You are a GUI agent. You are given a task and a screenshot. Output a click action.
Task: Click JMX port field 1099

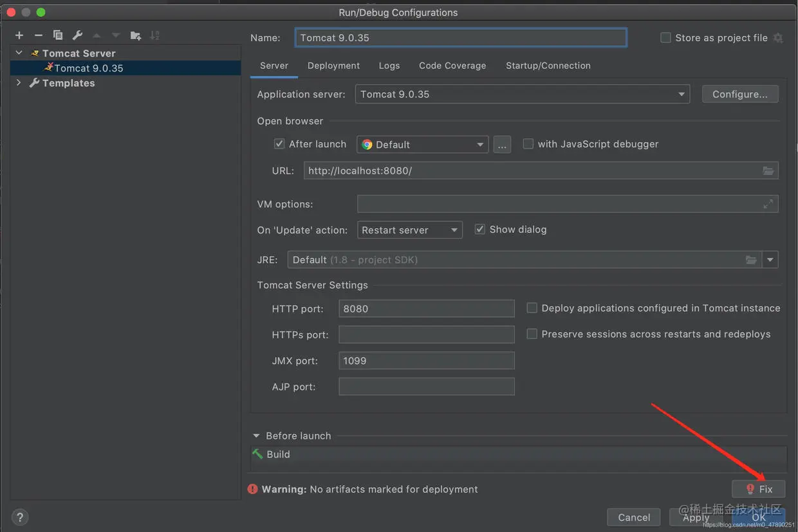[427, 360]
